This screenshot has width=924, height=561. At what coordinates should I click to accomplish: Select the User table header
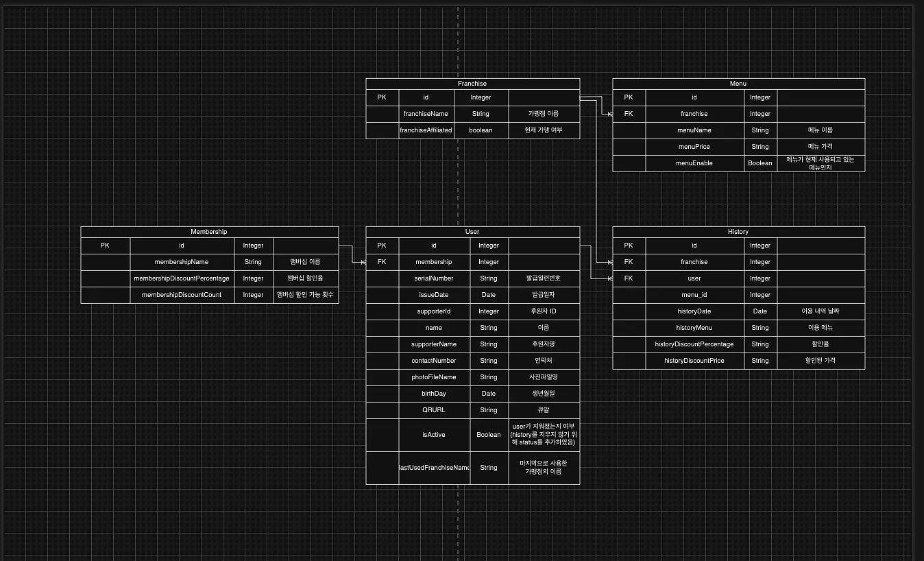(472, 232)
